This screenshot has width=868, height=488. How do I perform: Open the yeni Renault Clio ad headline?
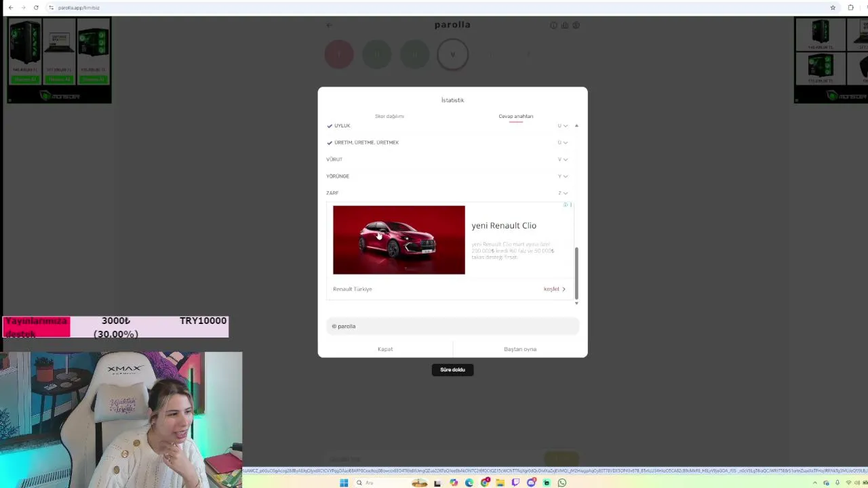tap(504, 226)
